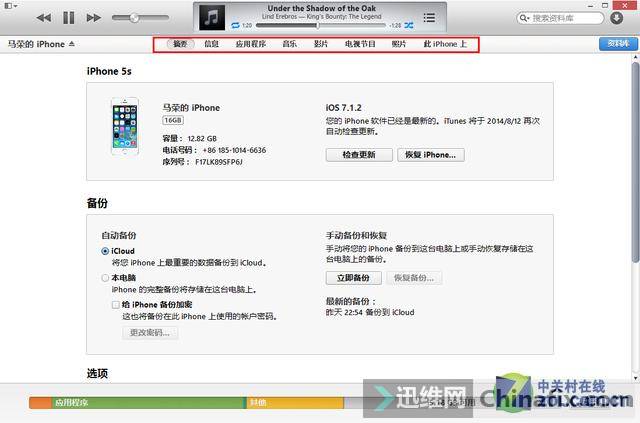This screenshot has width=640, height=423.
Task: Open the 影片 tab
Action: 321,44
